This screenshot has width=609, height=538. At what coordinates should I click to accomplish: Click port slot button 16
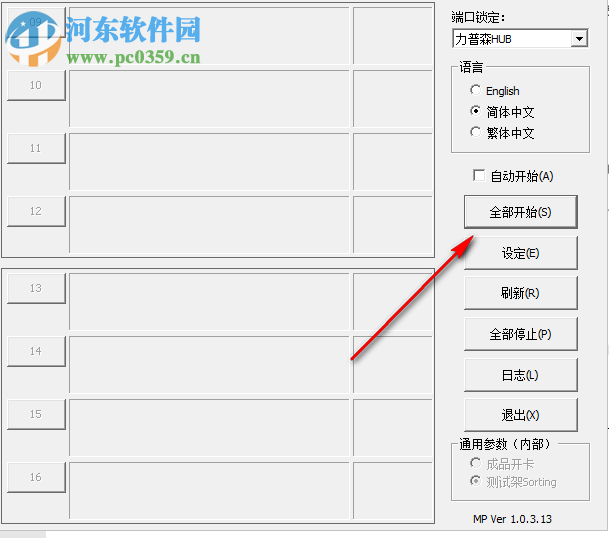tap(36, 477)
